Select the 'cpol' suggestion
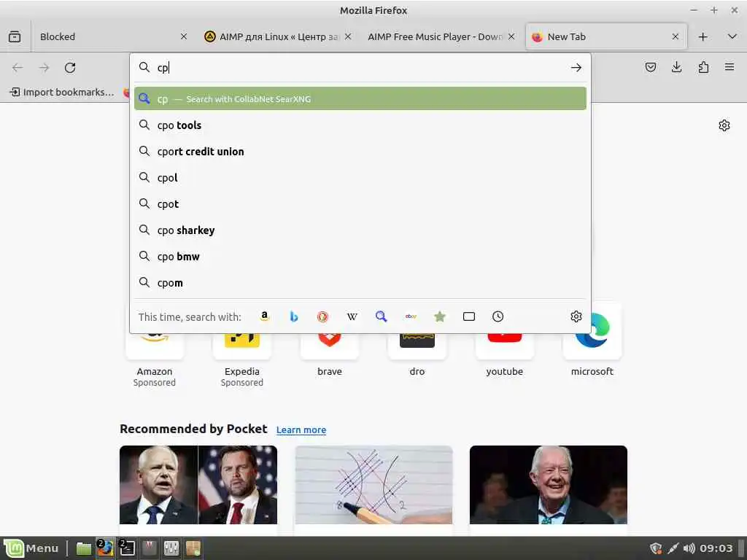This screenshot has height=560, width=747. click(360, 178)
